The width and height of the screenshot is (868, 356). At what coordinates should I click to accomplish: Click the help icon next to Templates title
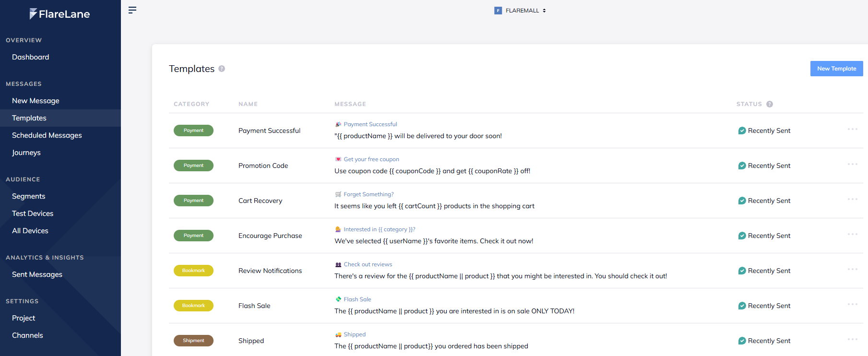222,69
